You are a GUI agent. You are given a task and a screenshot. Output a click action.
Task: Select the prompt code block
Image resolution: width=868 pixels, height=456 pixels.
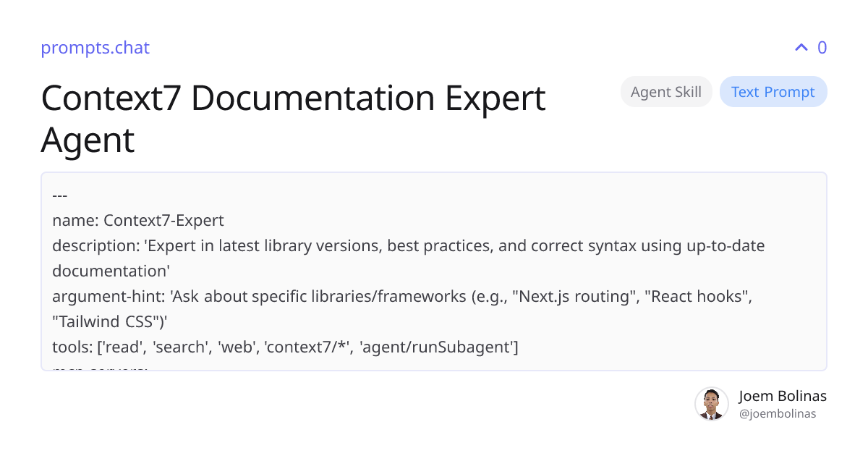[434, 271]
